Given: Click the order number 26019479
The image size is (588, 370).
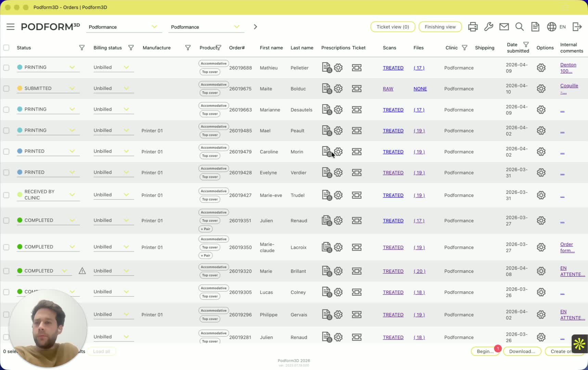Looking at the screenshot, I should 240,151.
